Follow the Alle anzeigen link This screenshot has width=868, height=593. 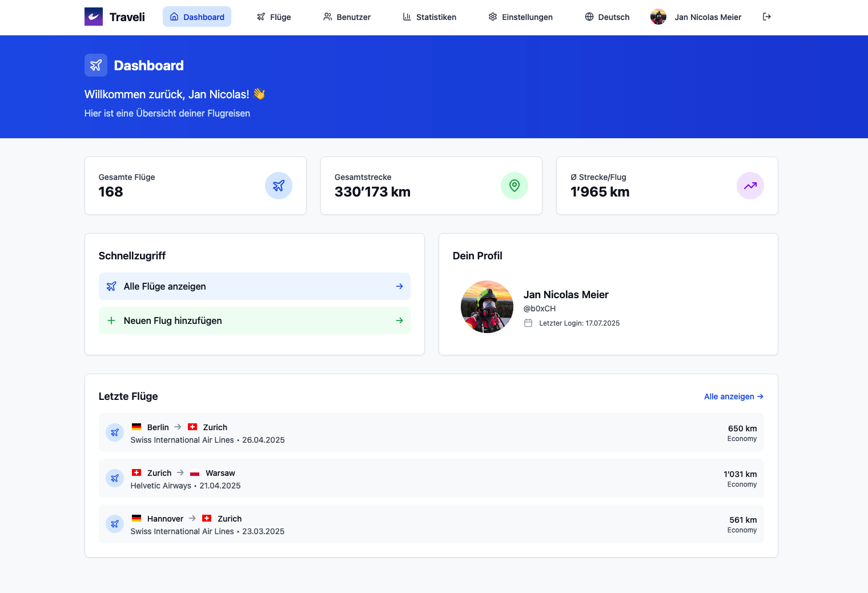click(733, 396)
